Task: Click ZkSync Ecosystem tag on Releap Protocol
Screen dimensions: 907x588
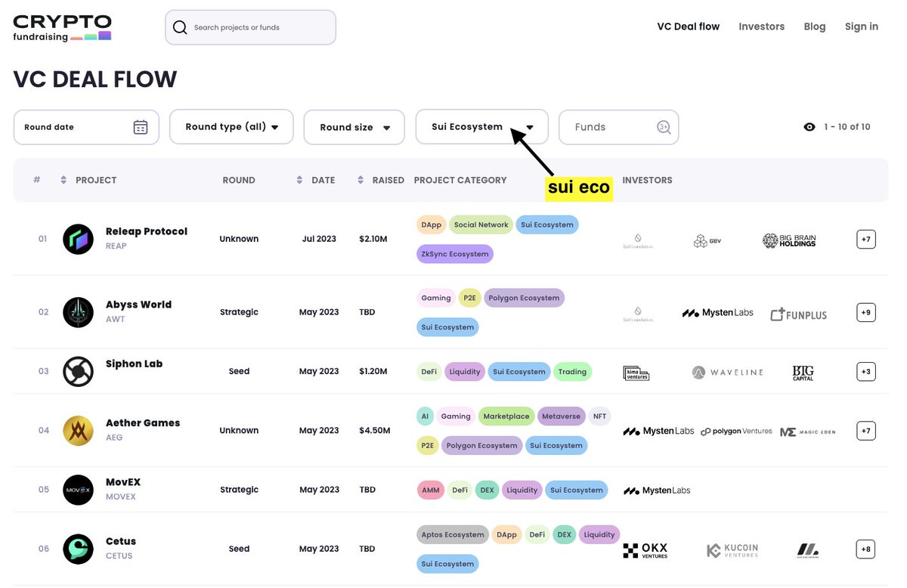Action: point(455,254)
